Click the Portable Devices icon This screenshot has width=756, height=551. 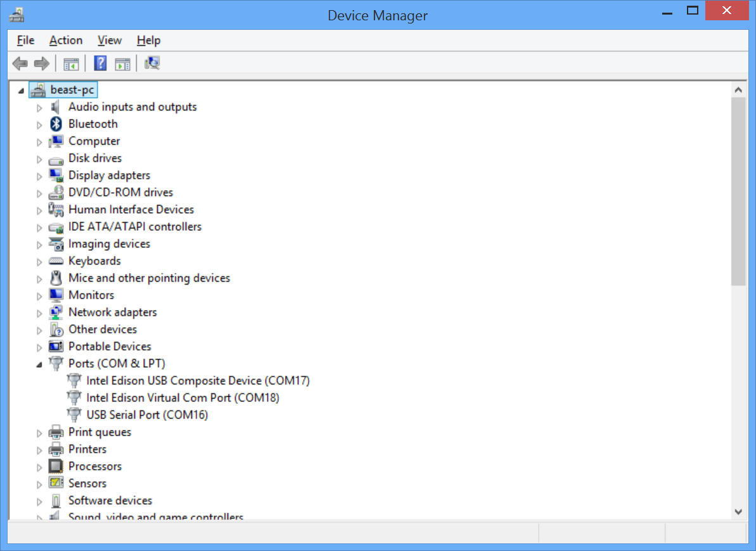pos(56,346)
